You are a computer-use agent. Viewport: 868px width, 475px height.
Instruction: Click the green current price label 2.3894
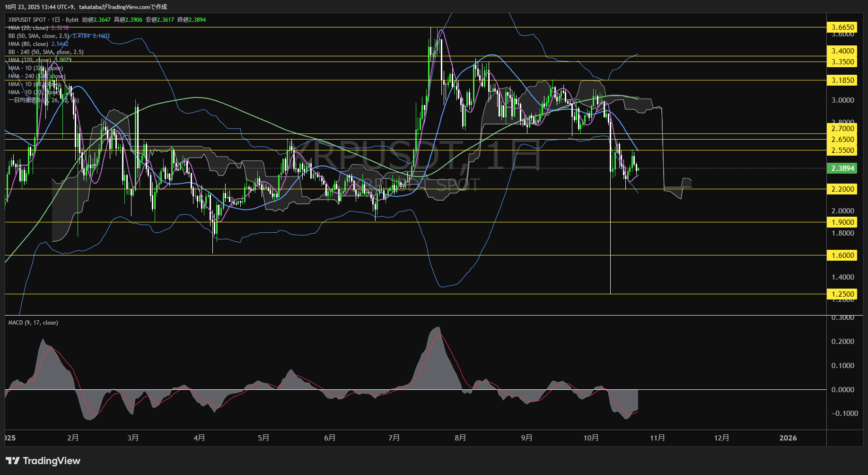point(842,168)
